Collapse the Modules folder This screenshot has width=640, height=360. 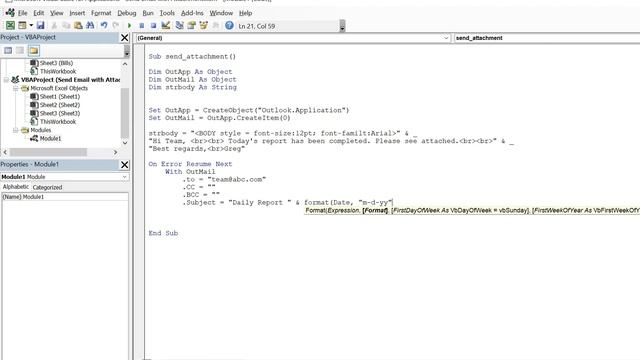tap(16, 130)
